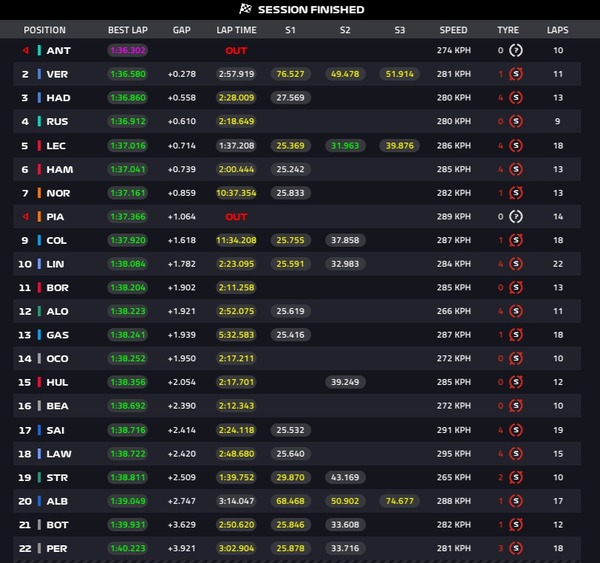The image size is (600, 563).
Task: Select gap value +1.782 for LIN
Action: pos(182,264)
